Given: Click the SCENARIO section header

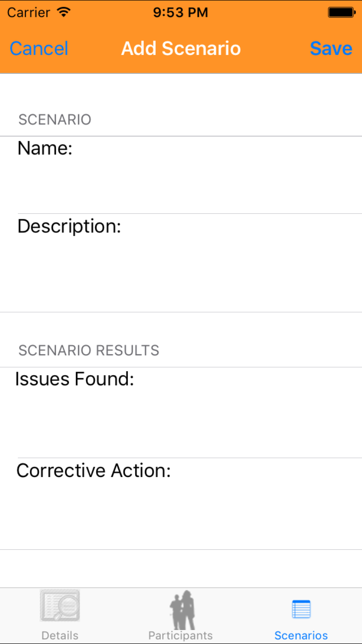Looking at the screenshot, I should (55, 120).
